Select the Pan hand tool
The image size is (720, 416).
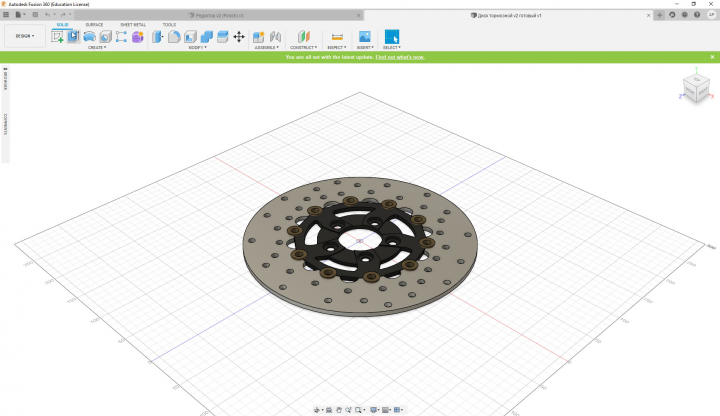[339, 410]
